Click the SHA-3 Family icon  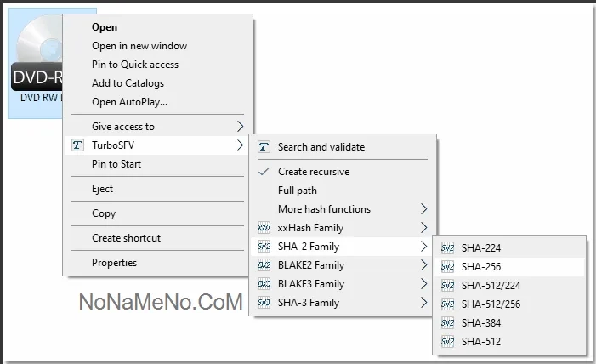pos(264,303)
